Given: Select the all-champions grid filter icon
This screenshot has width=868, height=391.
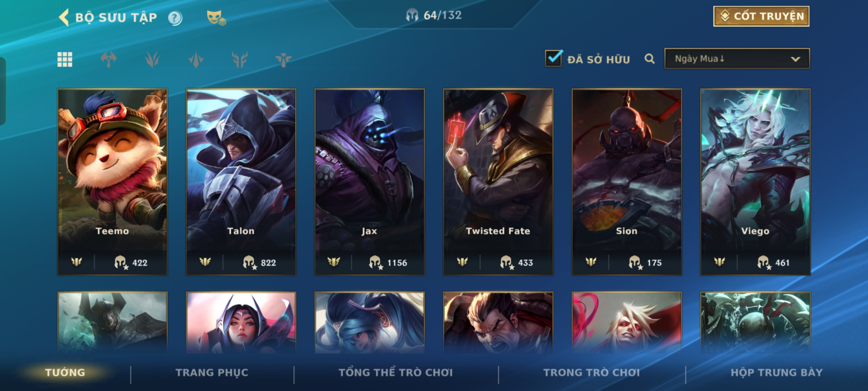Looking at the screenshot, I should click(65, 59).
